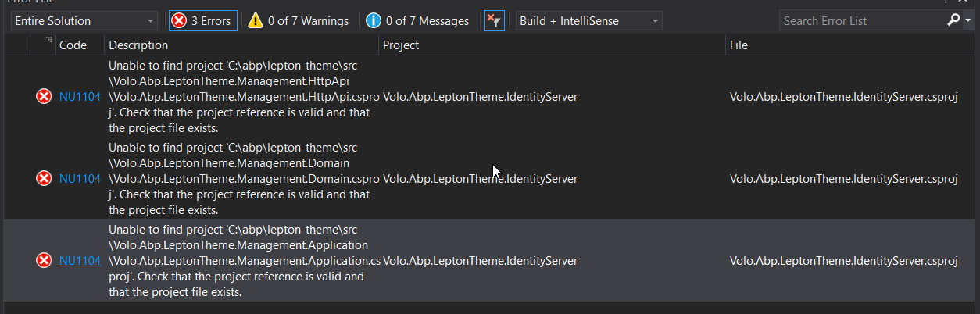Click the error icon on the HttpApi row
Image resolution: width=980 pixels, height=314 pixels.
pyautogui.click(x=44, y=96)
